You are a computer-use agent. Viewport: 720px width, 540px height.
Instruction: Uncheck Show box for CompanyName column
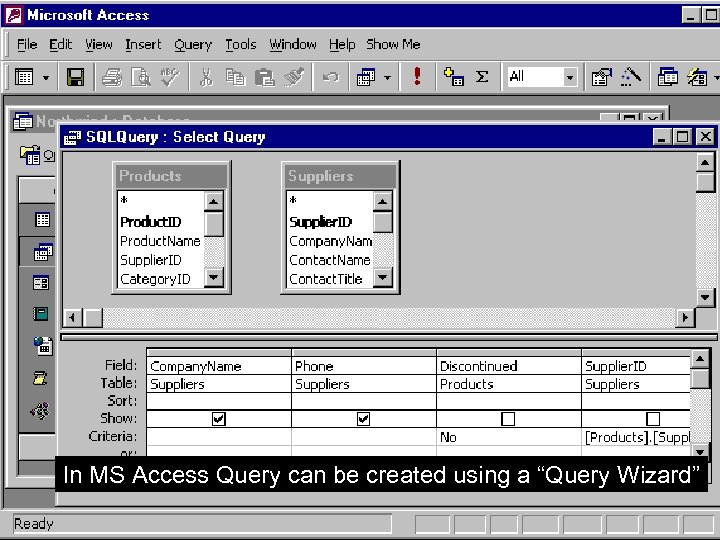[219, 419]
